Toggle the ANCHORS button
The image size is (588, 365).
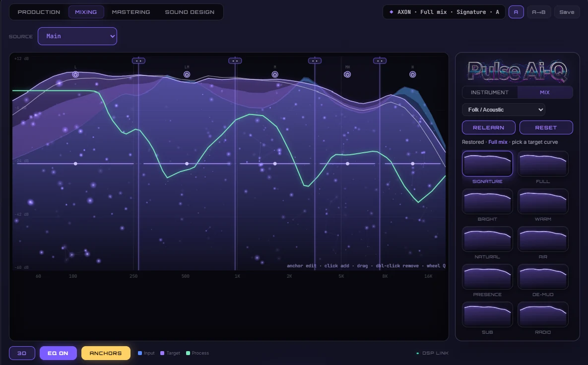(x=106, y=353)
